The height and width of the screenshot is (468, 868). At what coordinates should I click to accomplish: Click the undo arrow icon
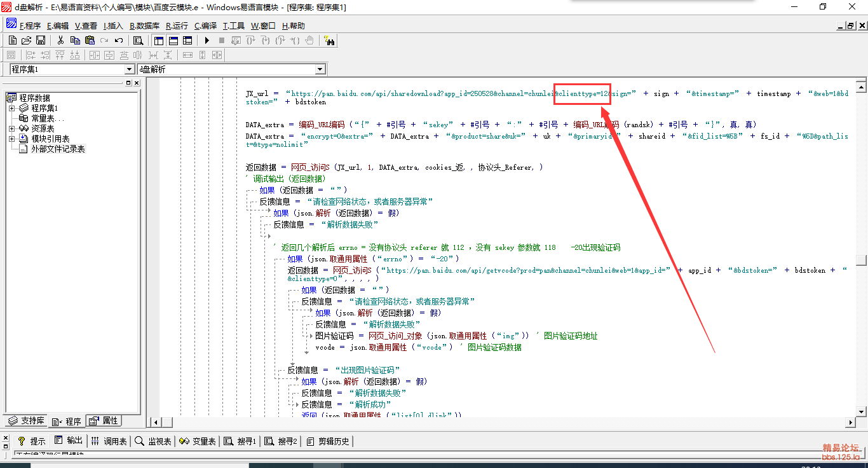118,40
